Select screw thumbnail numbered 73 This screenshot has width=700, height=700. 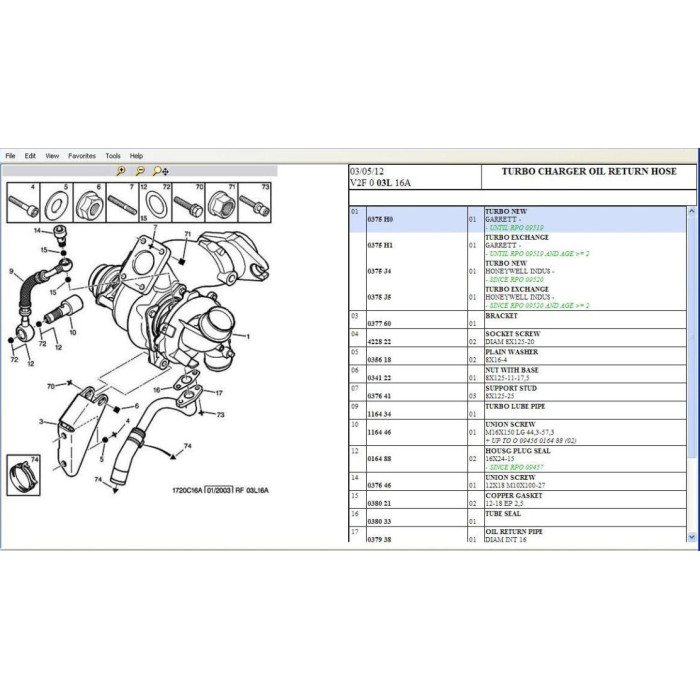point(254,202)
